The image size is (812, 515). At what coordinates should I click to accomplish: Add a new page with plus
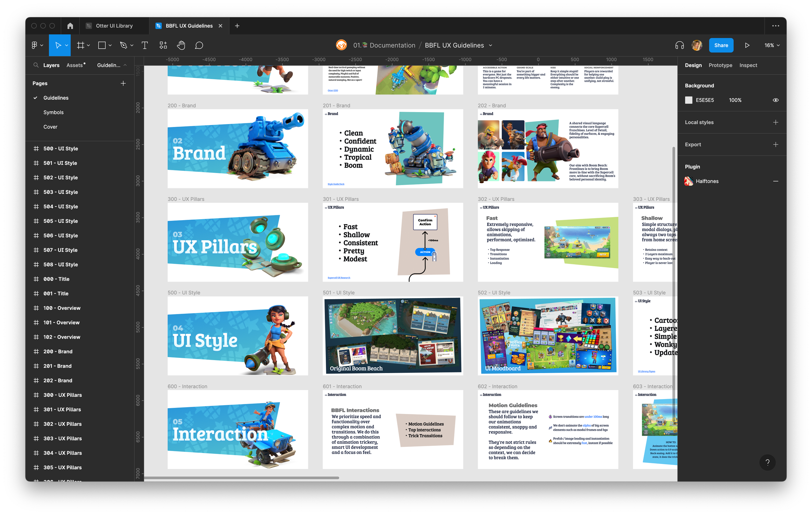tap(123, 83)
